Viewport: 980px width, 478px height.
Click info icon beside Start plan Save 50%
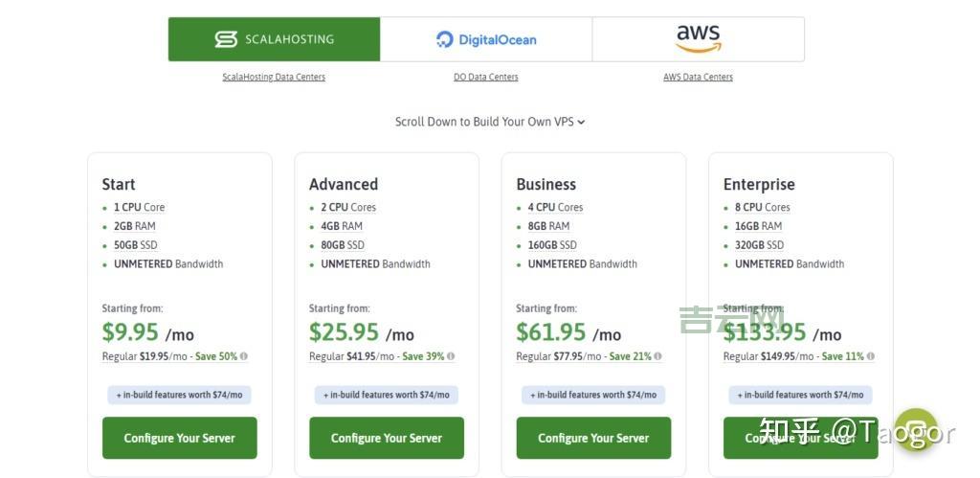244,356
